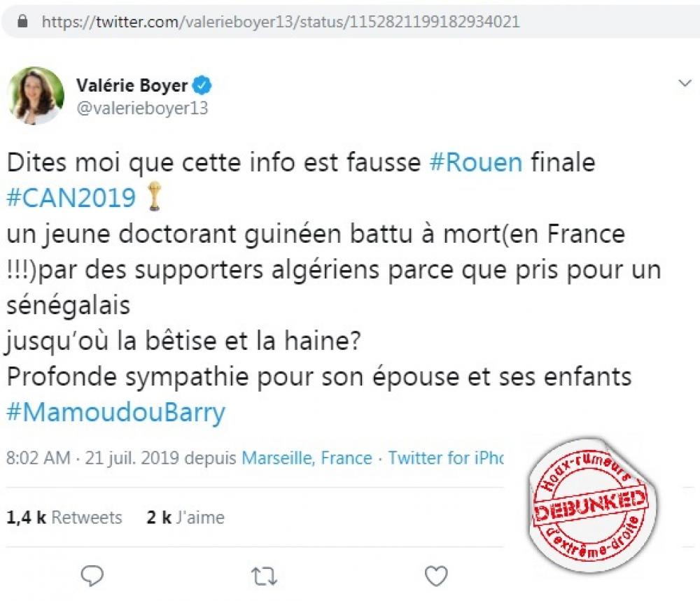
Task: Click the reply speech bubble icon
Action: click(92, 576)
